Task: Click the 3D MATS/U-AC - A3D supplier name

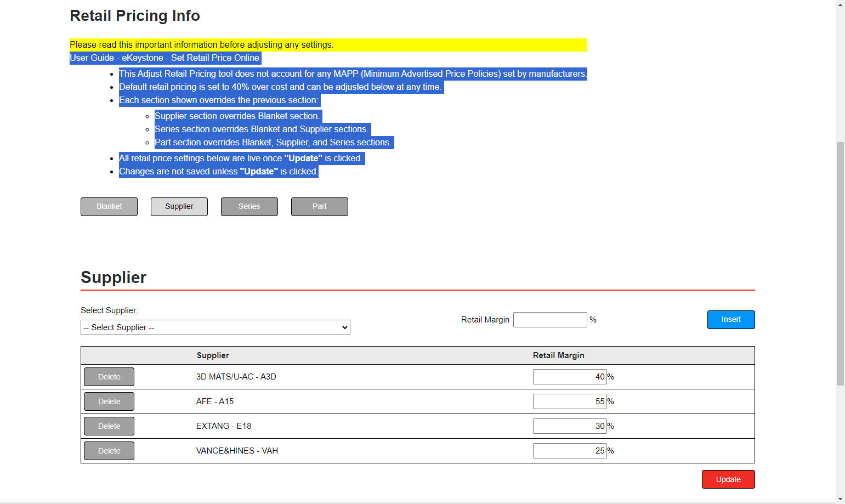Action: pyautogui.click(x=236, y=377)
